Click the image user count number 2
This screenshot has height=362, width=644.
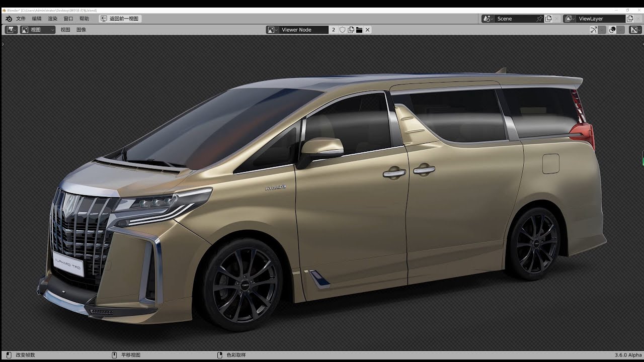click(x=333, y=30)
